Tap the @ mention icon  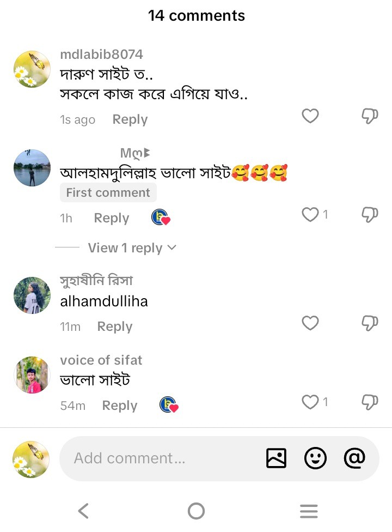coord(354,458)
